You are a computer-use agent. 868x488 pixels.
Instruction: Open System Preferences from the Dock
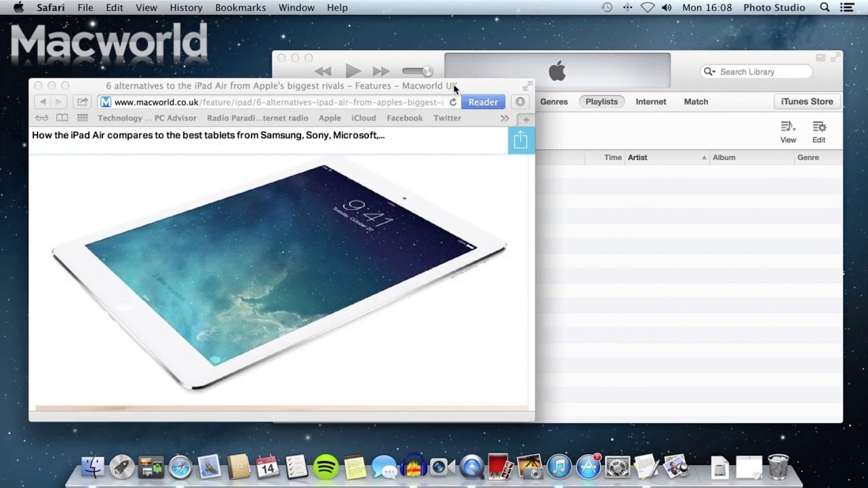618,467
